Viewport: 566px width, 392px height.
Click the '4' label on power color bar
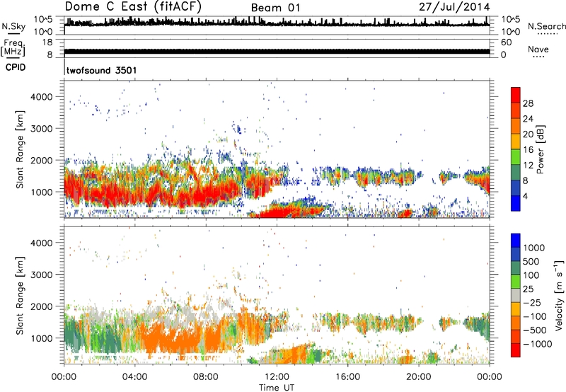point(525,195)
